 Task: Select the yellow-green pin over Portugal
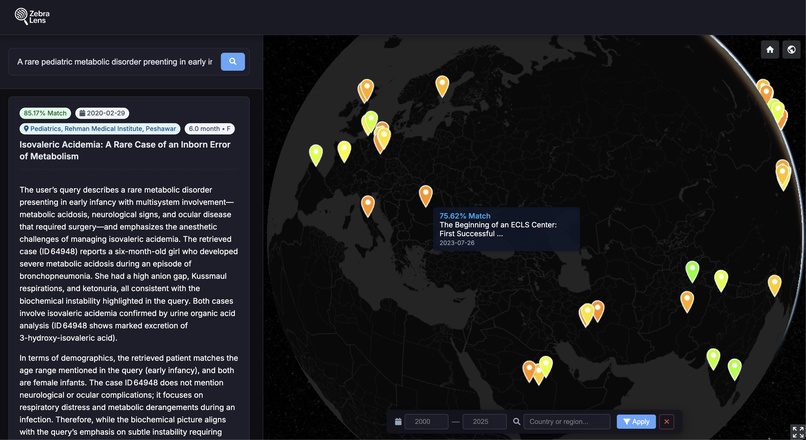point(316,155)
